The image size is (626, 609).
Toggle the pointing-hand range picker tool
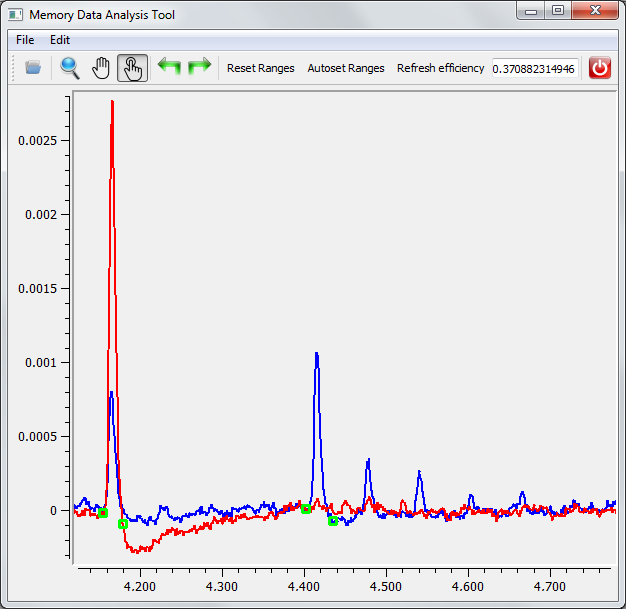132,68
